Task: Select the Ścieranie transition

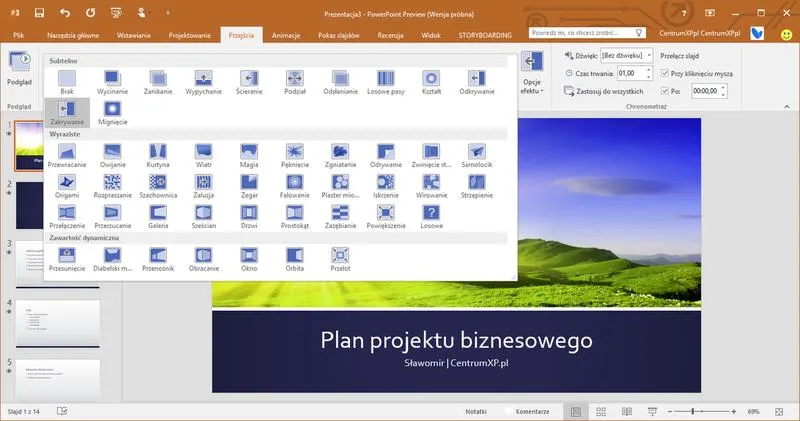Action: (249, 83)
